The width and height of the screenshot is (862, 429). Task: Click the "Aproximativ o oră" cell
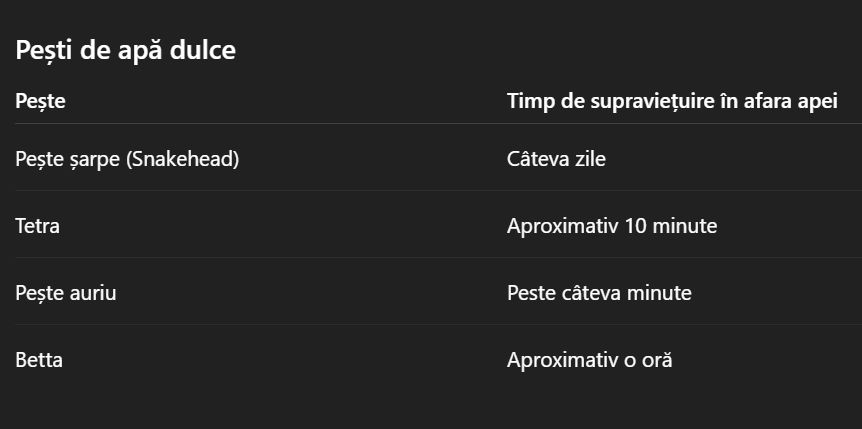pos(589,360)
